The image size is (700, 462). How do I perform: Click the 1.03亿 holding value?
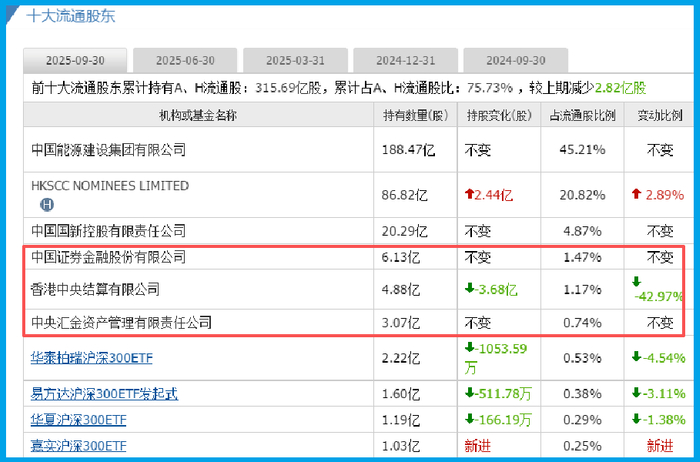tap(401, 445)
